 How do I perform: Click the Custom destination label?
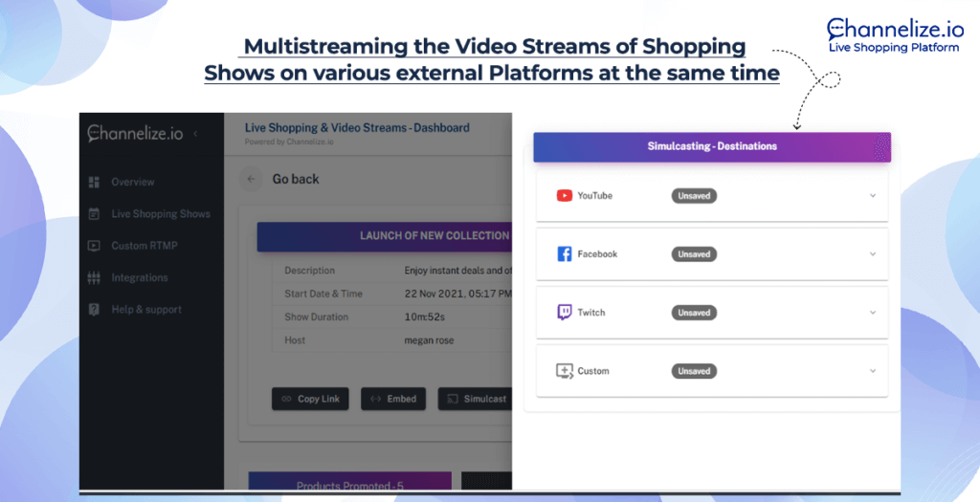click(592, 371)
